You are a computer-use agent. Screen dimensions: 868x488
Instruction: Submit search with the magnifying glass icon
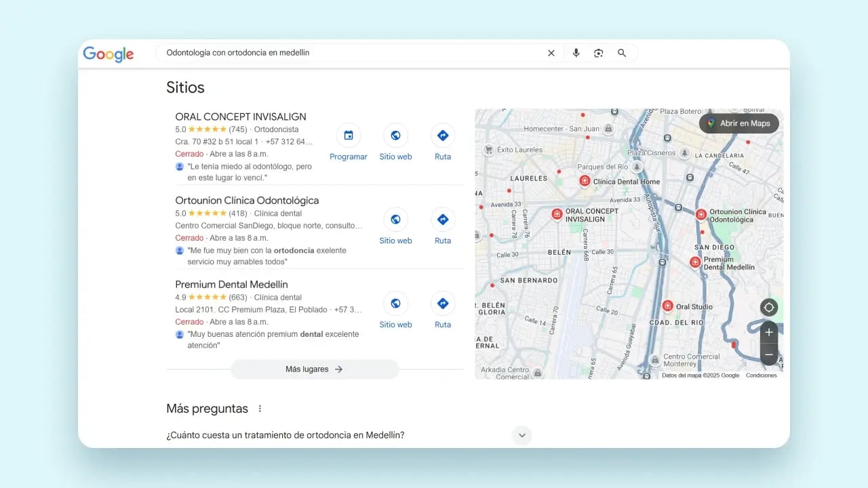pyautogui.click(x=622, y=53)
